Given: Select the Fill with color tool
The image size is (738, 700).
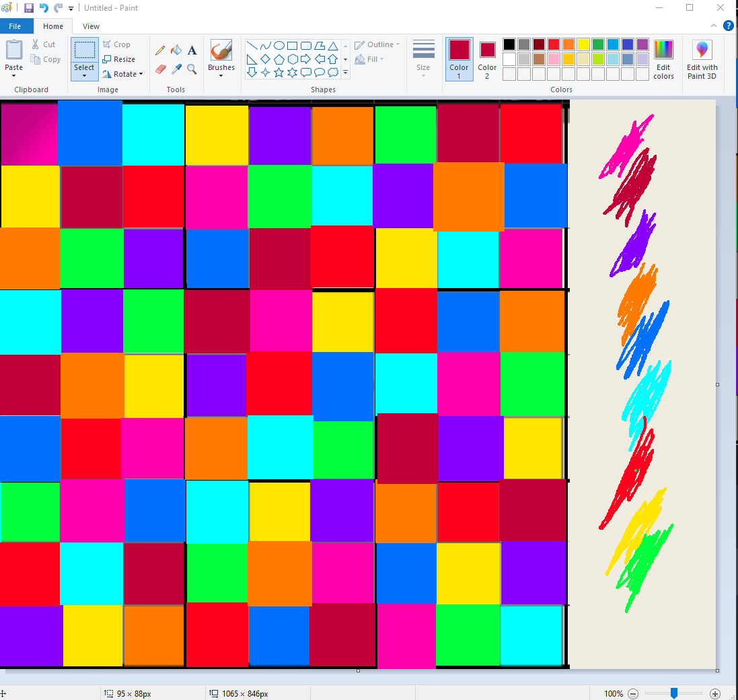Looking at the screenshot, I should 176,50.
